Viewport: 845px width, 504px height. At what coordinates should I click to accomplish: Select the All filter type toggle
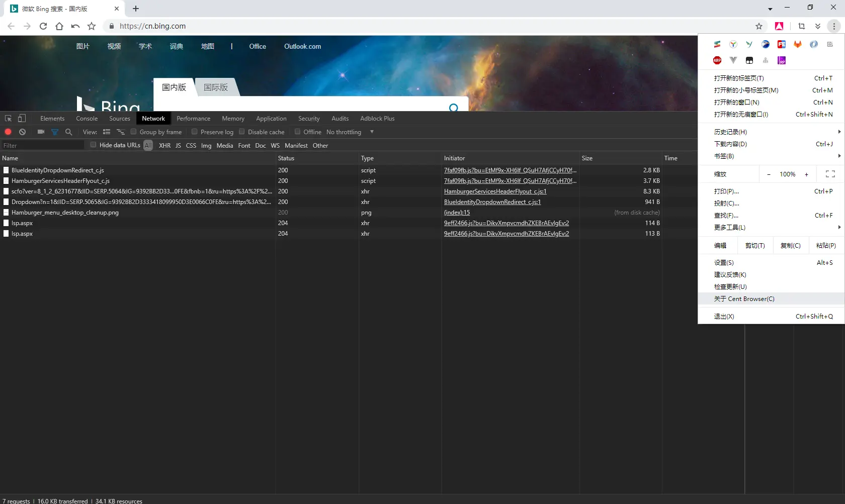tap(148, 145)
